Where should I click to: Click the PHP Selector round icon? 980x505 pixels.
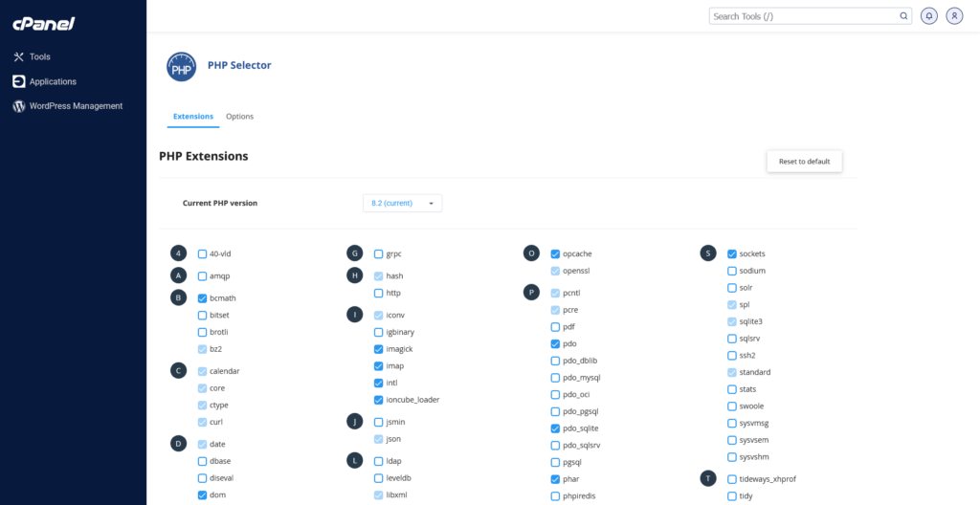(181, 66)
